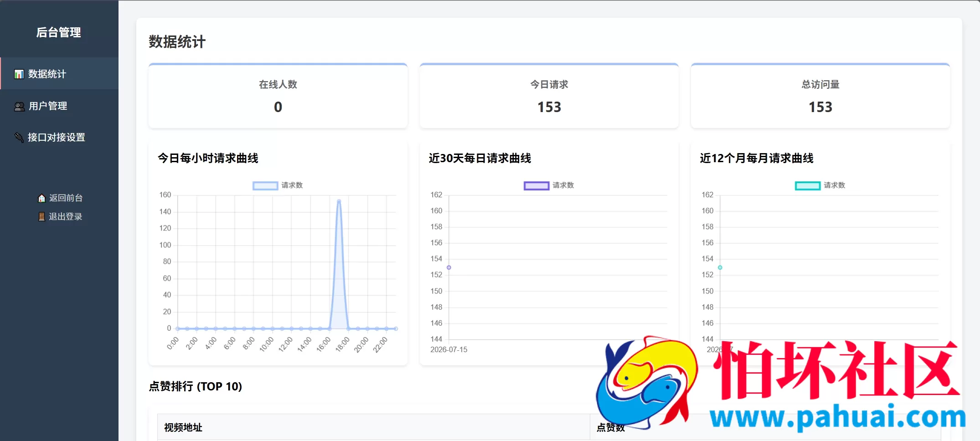Click the 近12个月每月请求曲线 chart title

[757, 158]
